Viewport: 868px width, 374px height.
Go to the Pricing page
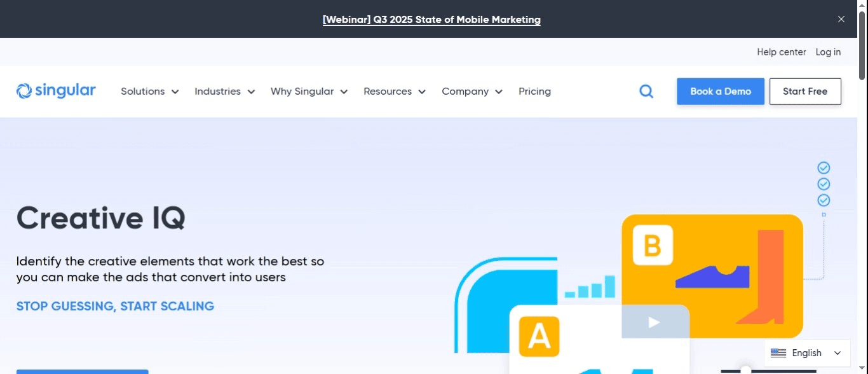pyautogui.click(x=534, y=92)
